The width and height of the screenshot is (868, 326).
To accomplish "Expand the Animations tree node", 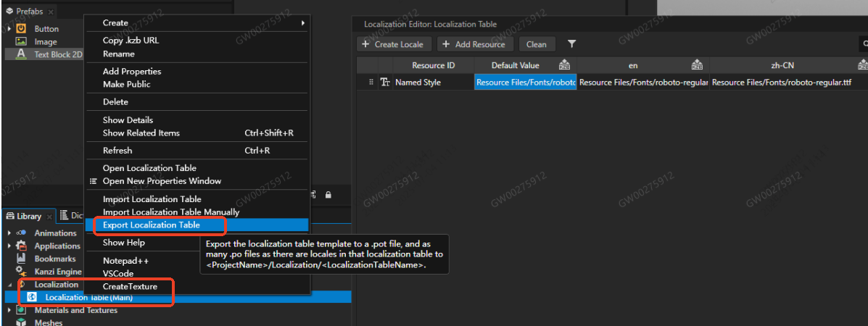I will 9,233.
